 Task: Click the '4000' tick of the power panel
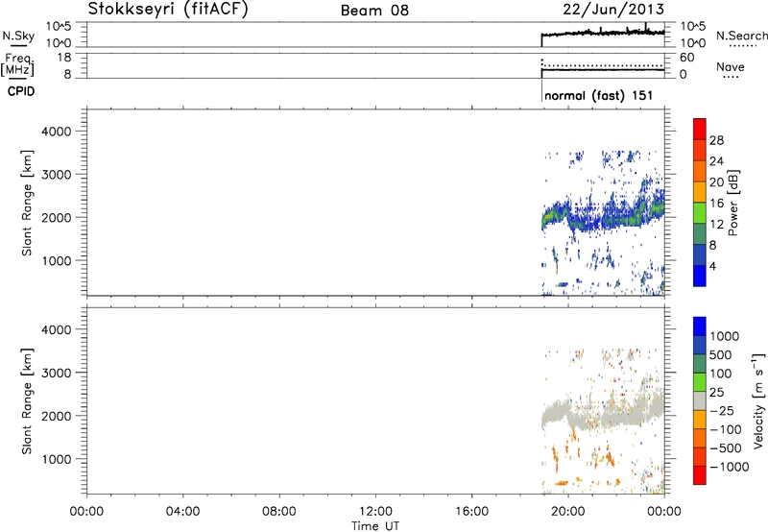[x=57, y=132]
